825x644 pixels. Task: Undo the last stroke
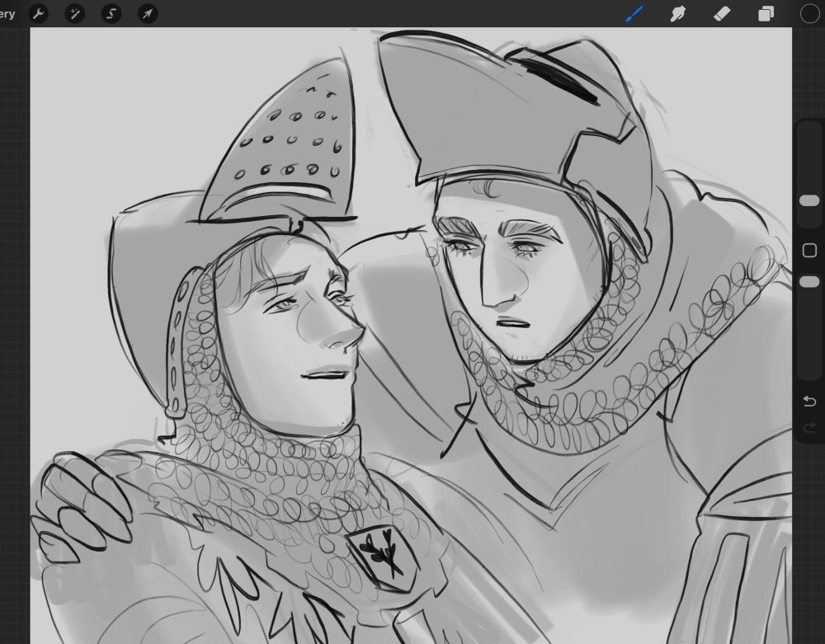(809, 402)
